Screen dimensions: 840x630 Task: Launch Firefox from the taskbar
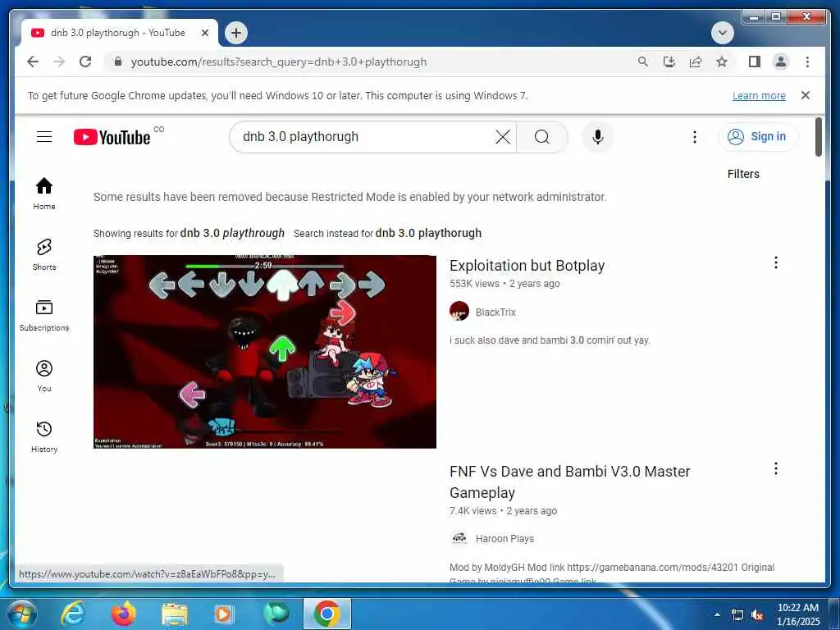pos(124,614)
